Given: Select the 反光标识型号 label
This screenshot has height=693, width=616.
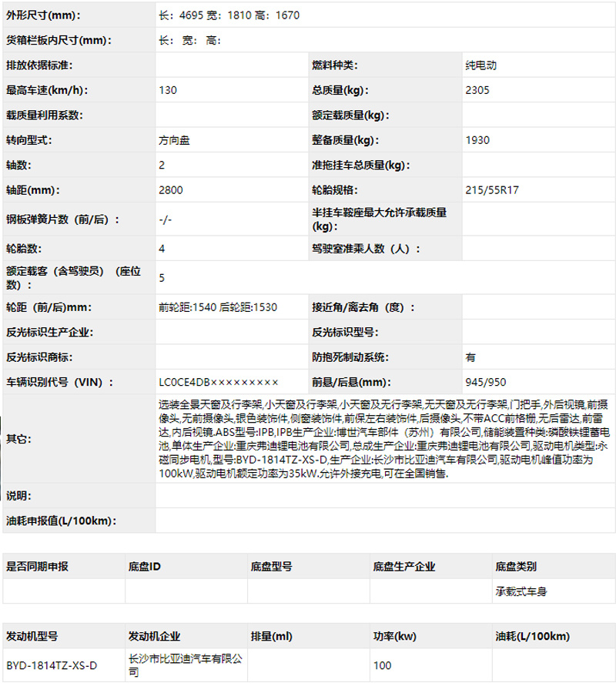Looking at the screenshot, I should click(345, 333).
